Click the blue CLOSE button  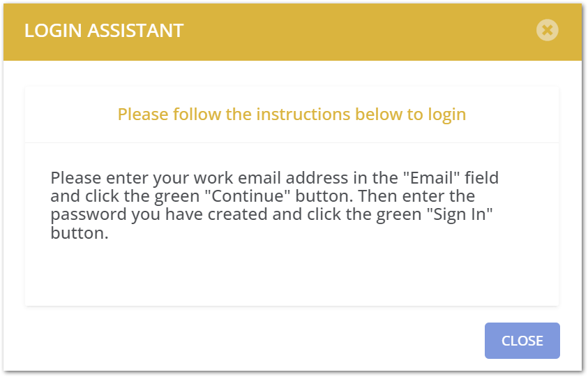coord(522,341)
